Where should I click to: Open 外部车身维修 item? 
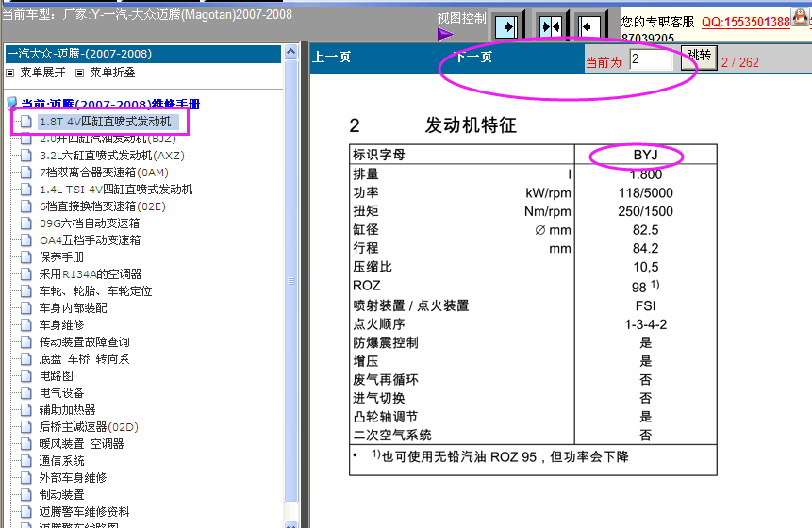pos(73,478)
